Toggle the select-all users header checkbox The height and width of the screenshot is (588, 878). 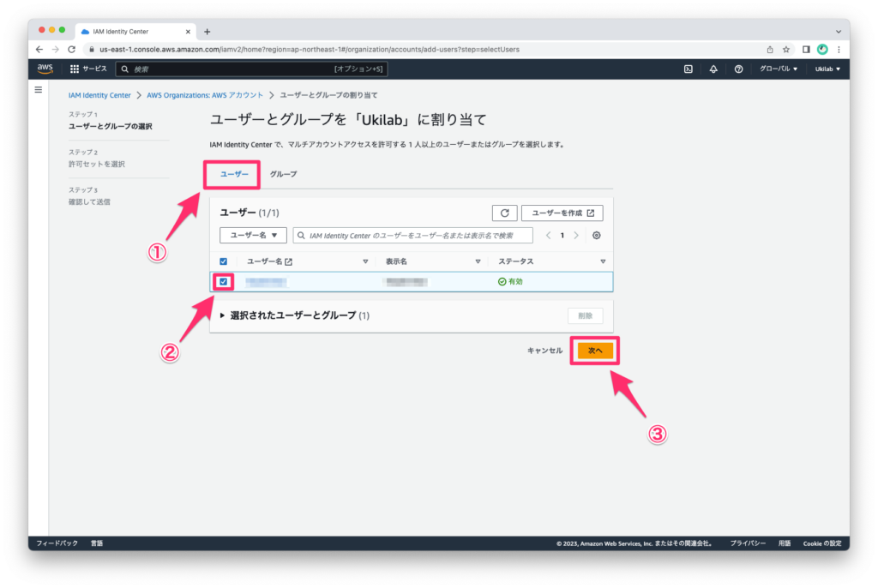(x=224, y=261)
